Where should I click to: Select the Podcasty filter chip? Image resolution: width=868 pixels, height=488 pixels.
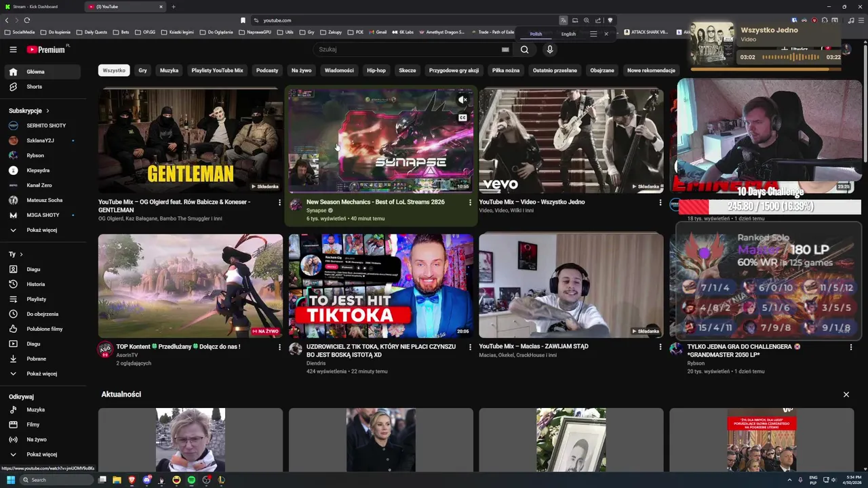click(x=267, y=70)
